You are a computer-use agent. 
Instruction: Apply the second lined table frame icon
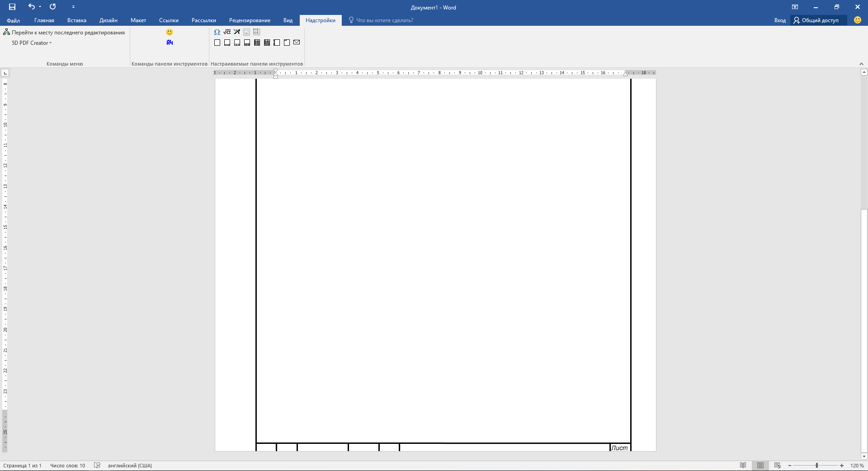[267, 43]
